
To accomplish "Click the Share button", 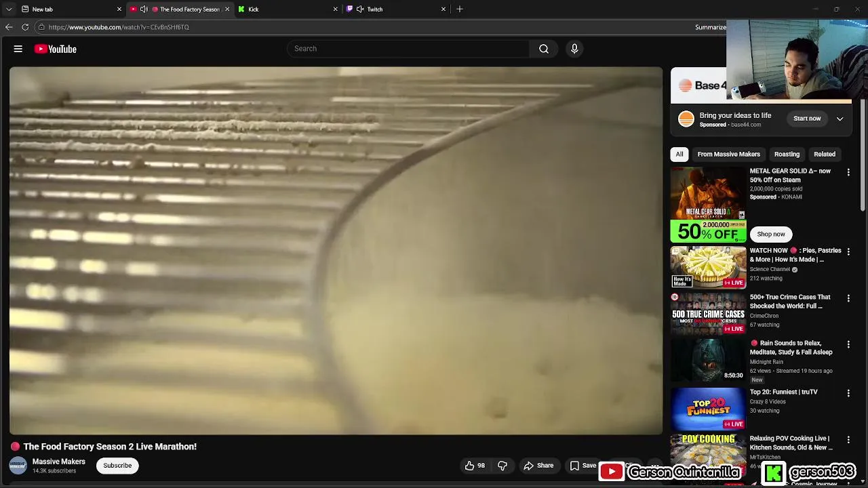I will coord(538,466).
